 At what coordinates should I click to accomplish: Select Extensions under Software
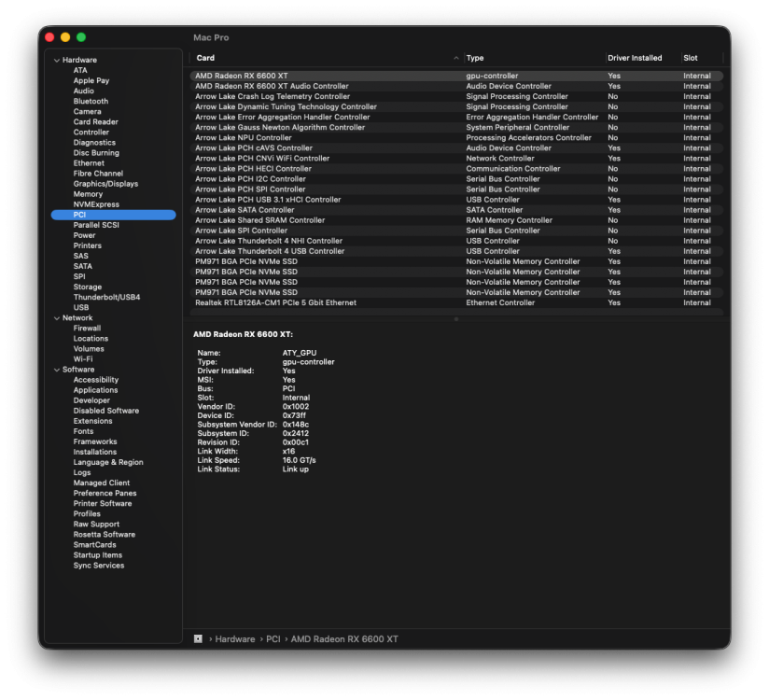tap(92, 421)
